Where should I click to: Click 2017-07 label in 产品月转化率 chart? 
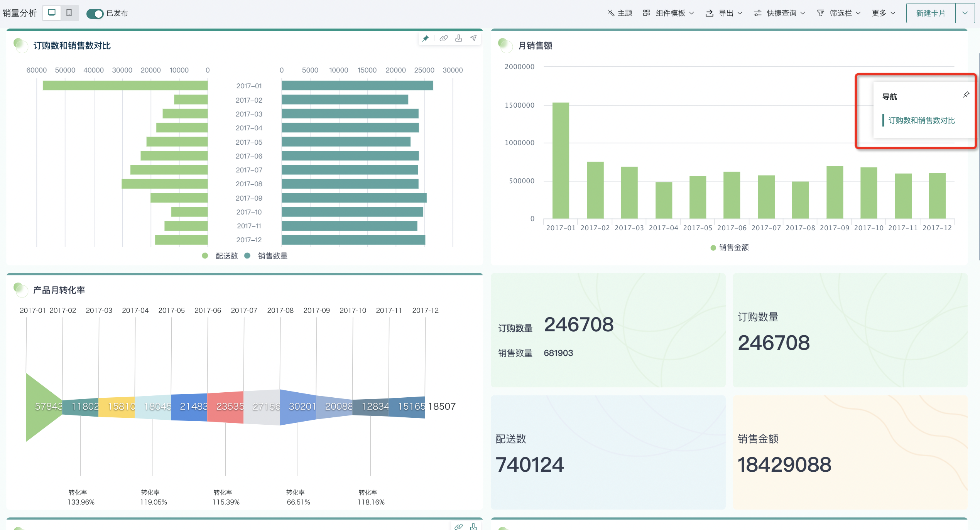tap(244, 311)
